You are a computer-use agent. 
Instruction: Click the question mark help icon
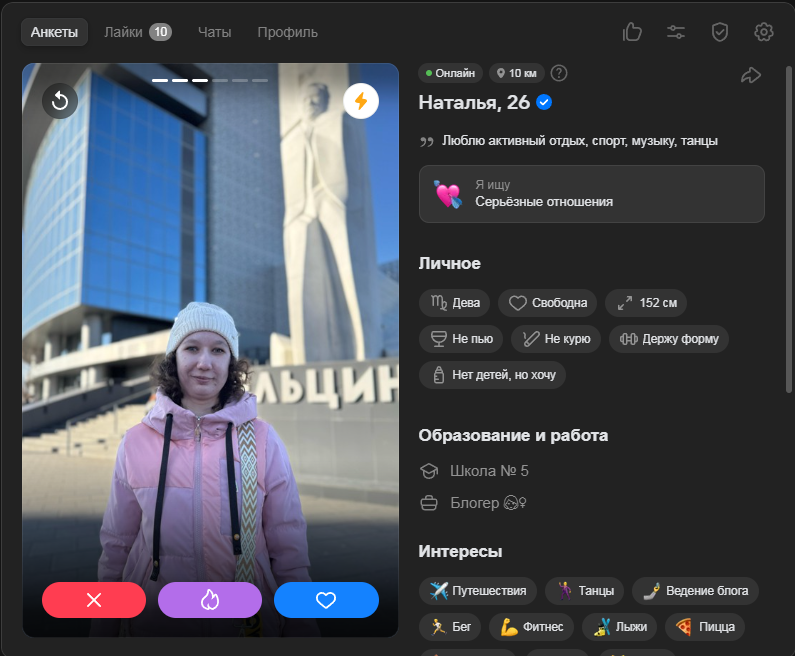[559, 73]
